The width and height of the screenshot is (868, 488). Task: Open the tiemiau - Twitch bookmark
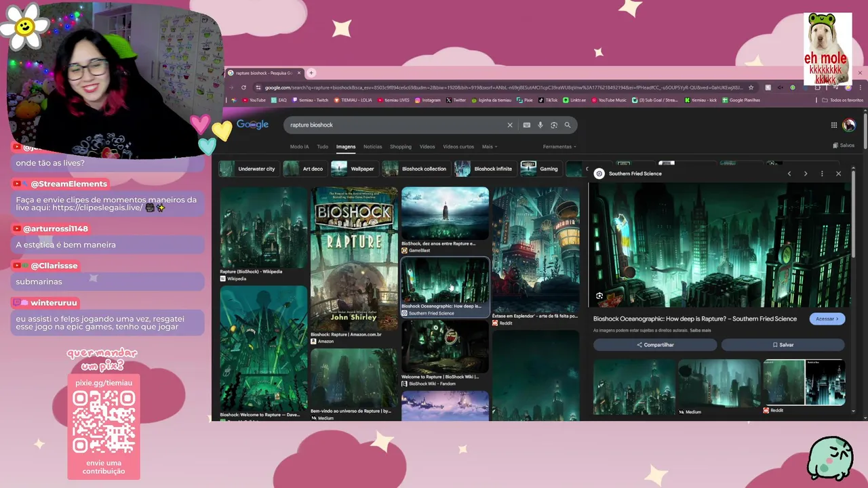[x=310, y=100]
